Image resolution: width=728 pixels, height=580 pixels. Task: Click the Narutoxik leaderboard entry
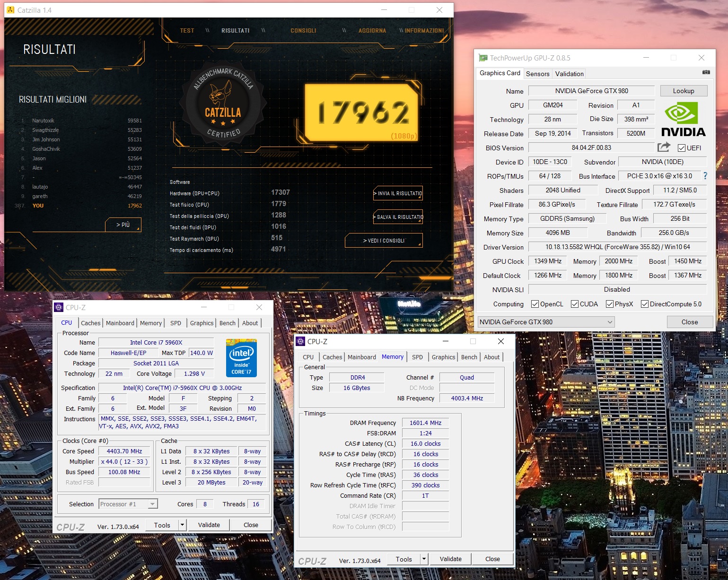click(80, 121)
